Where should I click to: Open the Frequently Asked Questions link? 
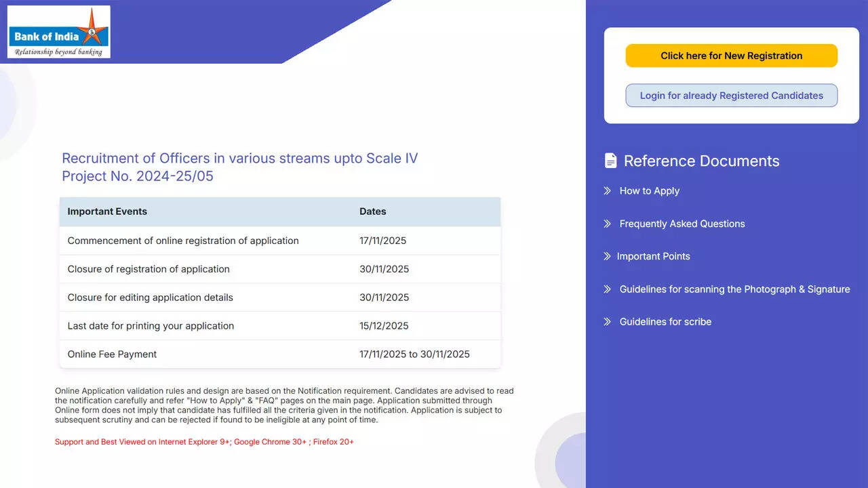pos(682,224)
